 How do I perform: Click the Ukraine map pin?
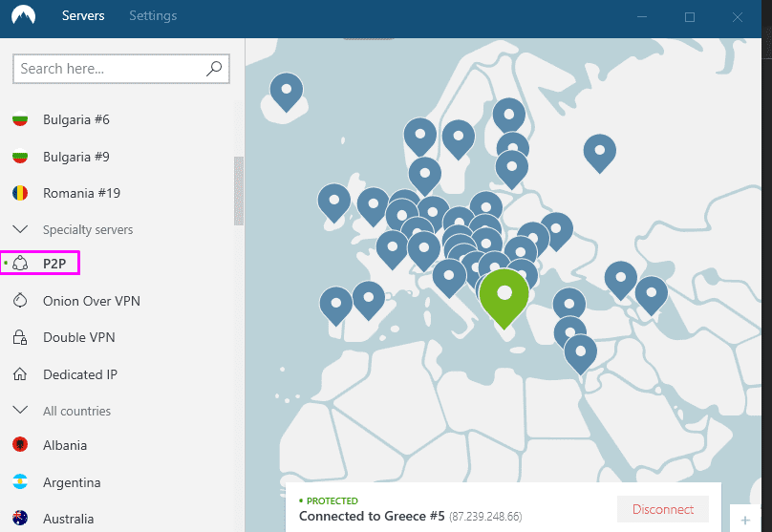(x=557, y=231)
